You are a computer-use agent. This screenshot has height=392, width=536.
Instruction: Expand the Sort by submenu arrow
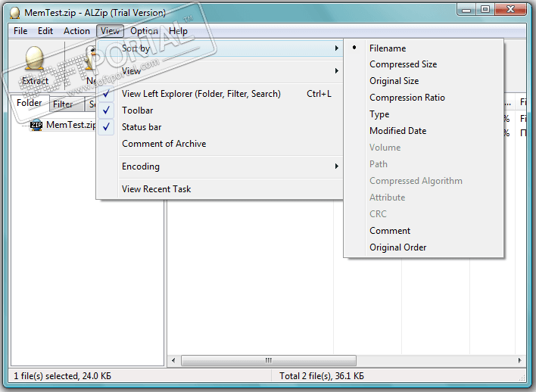pyautogui.click(x=337, y=48)
